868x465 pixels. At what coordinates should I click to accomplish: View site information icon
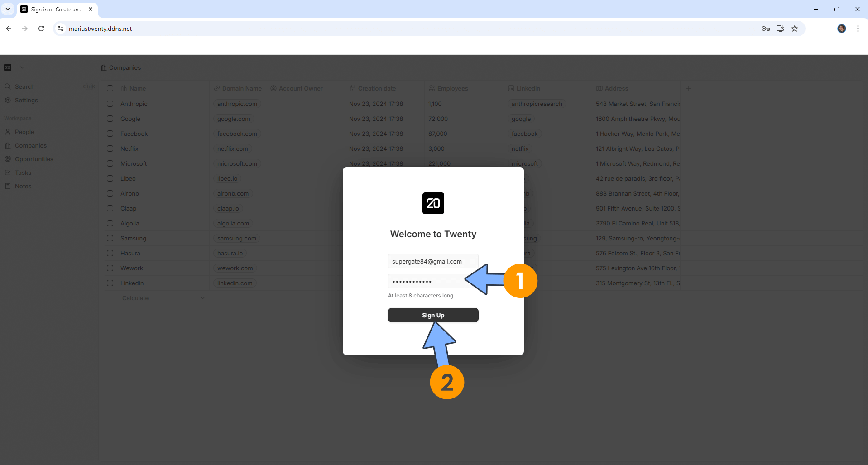pos(61,29)
